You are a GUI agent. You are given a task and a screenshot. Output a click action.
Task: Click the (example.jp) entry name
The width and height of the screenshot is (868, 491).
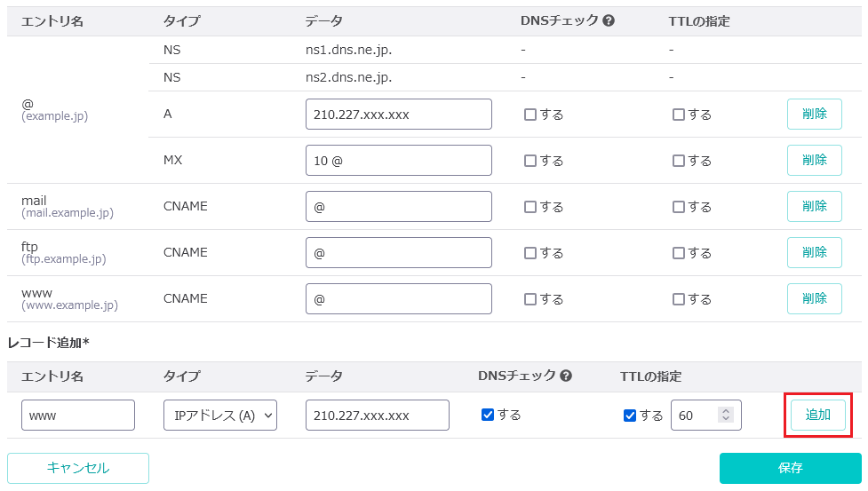point(55,116)
